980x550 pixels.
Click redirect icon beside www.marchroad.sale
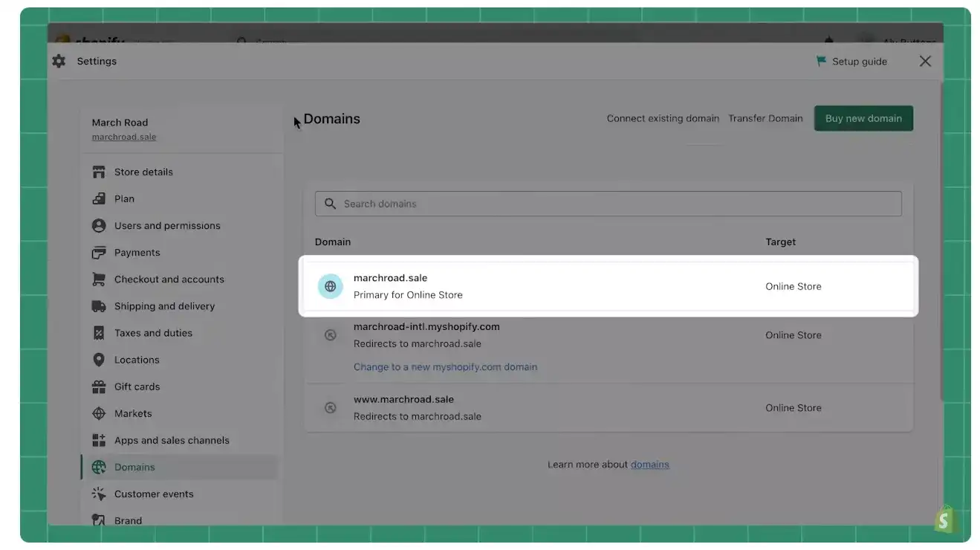click(x=331, y=408)
